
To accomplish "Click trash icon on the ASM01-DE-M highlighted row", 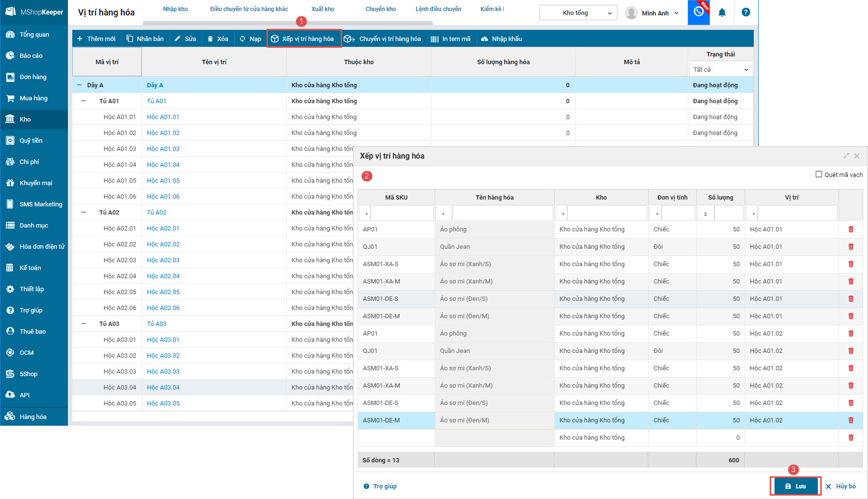I will [851, 420].
